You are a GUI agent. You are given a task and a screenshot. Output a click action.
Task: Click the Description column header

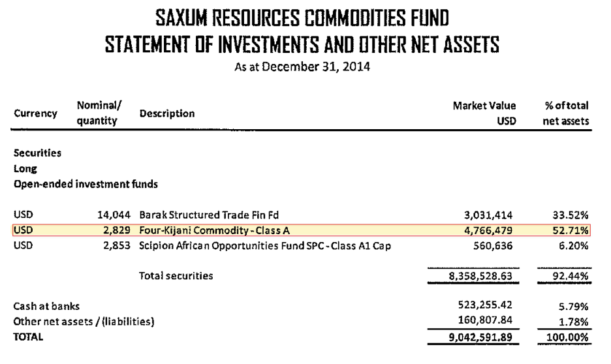(166, 114)
